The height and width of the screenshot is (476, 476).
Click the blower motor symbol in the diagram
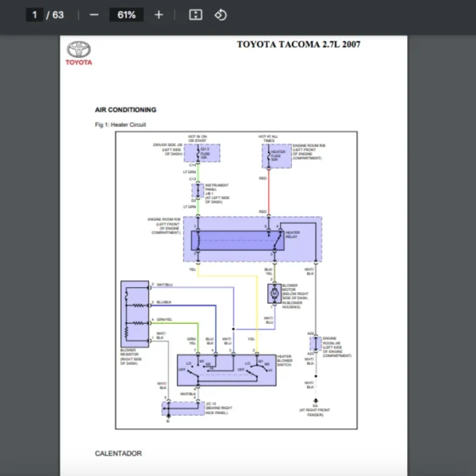[274, 294]
